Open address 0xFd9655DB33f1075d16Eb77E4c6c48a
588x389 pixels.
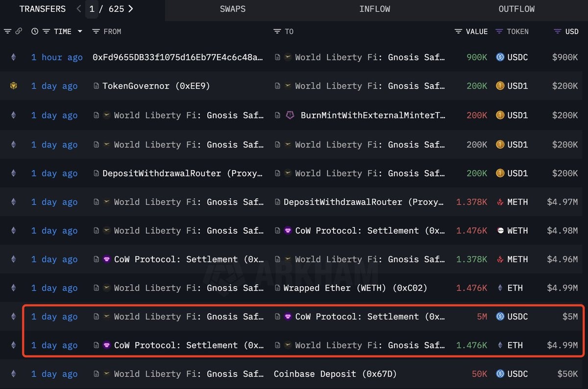pos(178,57)
